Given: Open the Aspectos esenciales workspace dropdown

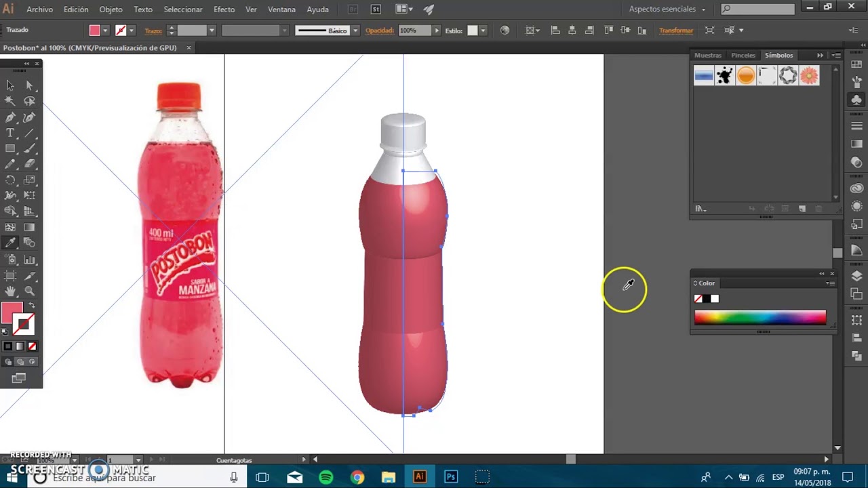Looking at the screenshot, I should pyautogui.click(x=667, y=9).
